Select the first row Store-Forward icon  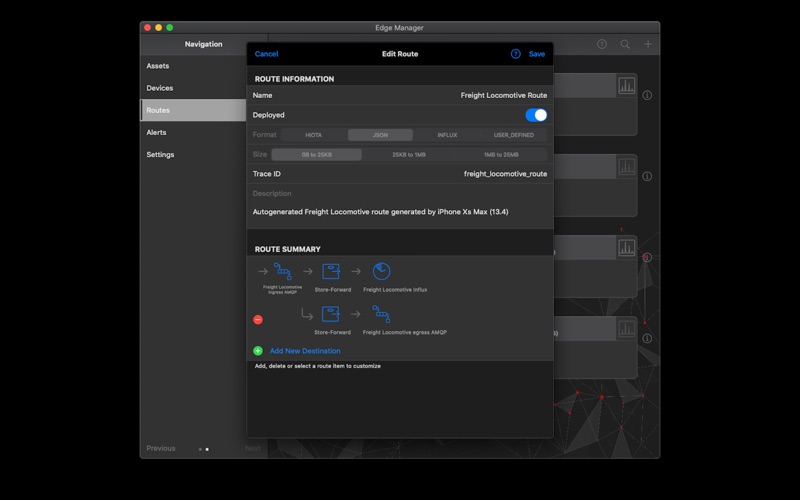click(x=331, y=271)
